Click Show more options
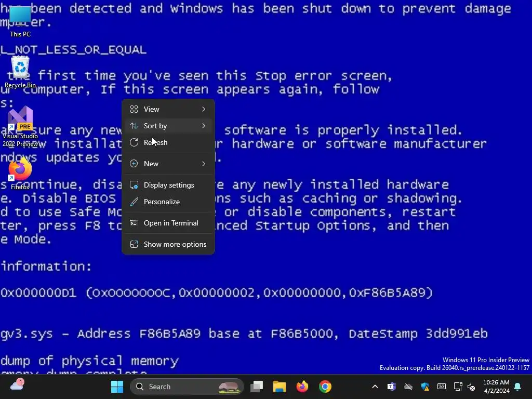Viewport: 532px width, 399px height. 168,244
